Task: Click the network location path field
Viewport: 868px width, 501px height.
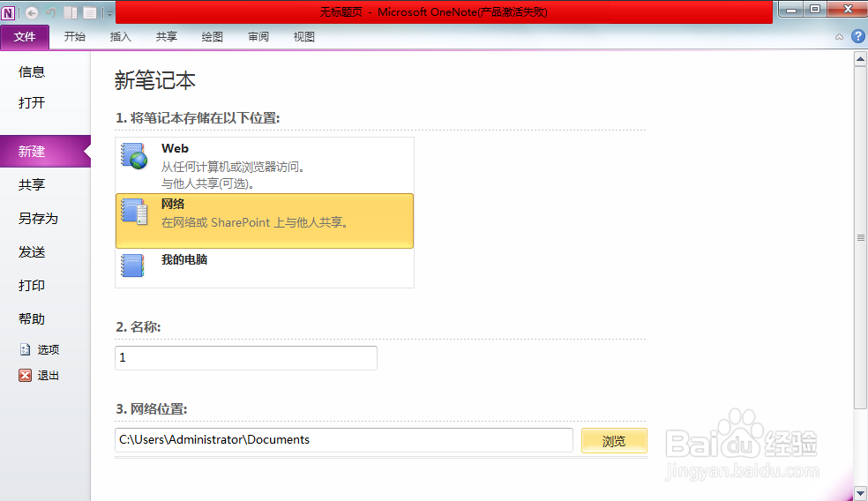Action: point(344,439)
